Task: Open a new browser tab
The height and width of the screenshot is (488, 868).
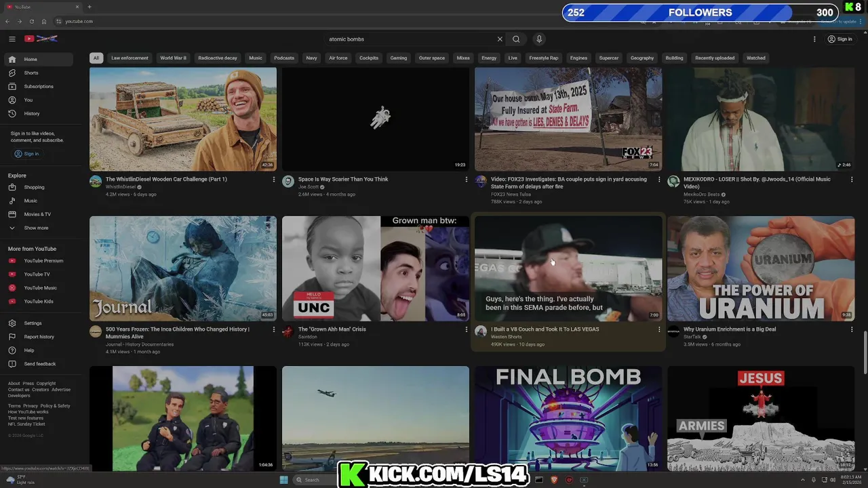Action: tap(89, 7)
